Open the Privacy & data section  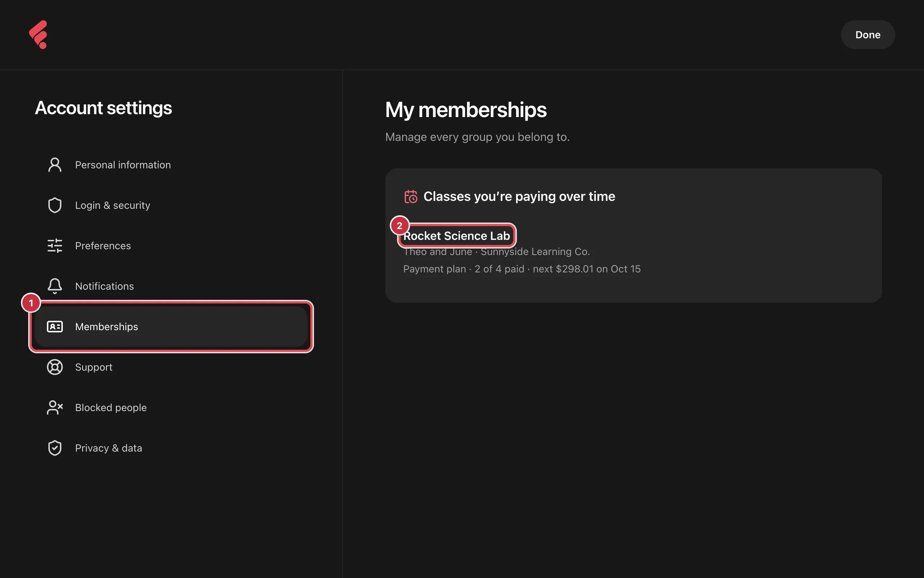(x=171, y=448)
